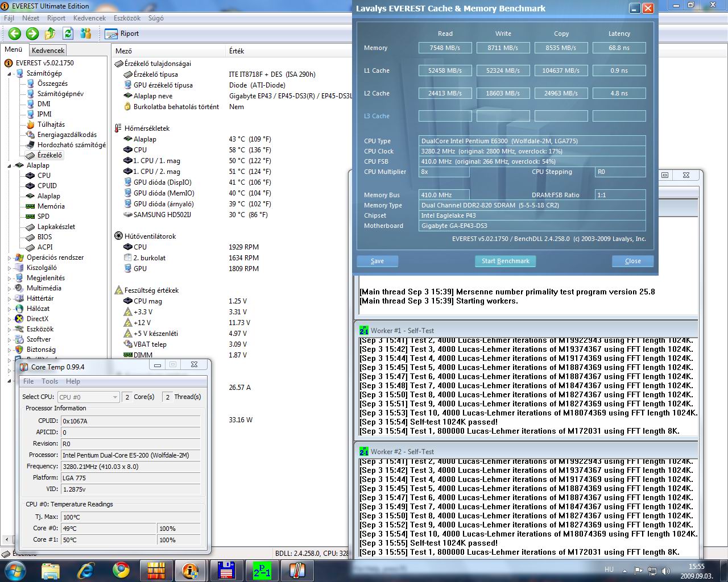
Task: Click the brick wall taskbar icon
Action: 155,570
